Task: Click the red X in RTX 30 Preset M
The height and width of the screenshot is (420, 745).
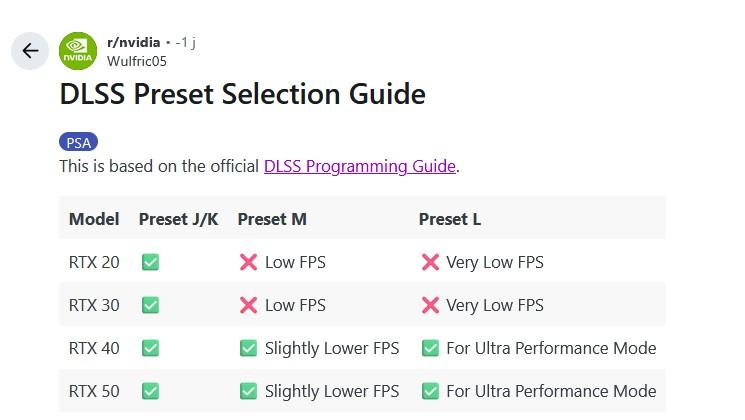Action: point(249,305)
